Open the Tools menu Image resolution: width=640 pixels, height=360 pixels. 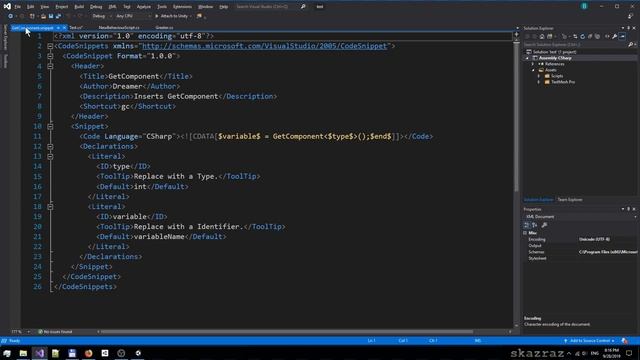point(162,7)
